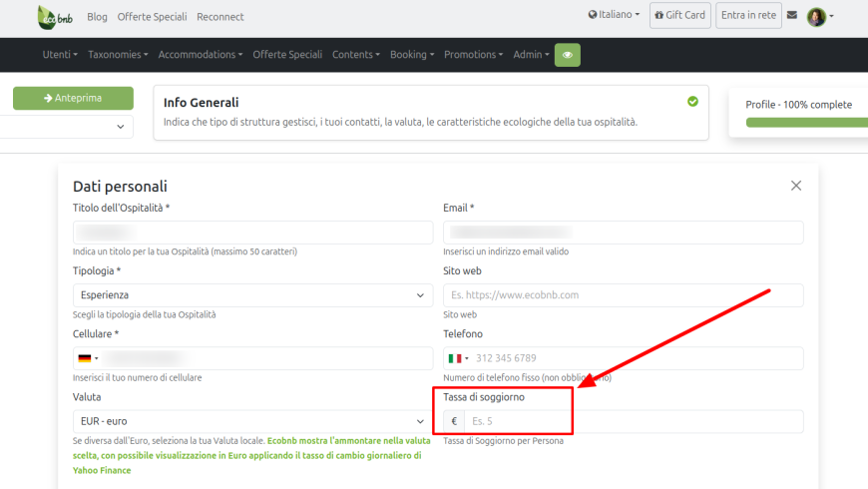Expand the Tipologia Esperienza dropdown
The width and height of the screenshot is (868, 489).
tap(252, 295)
